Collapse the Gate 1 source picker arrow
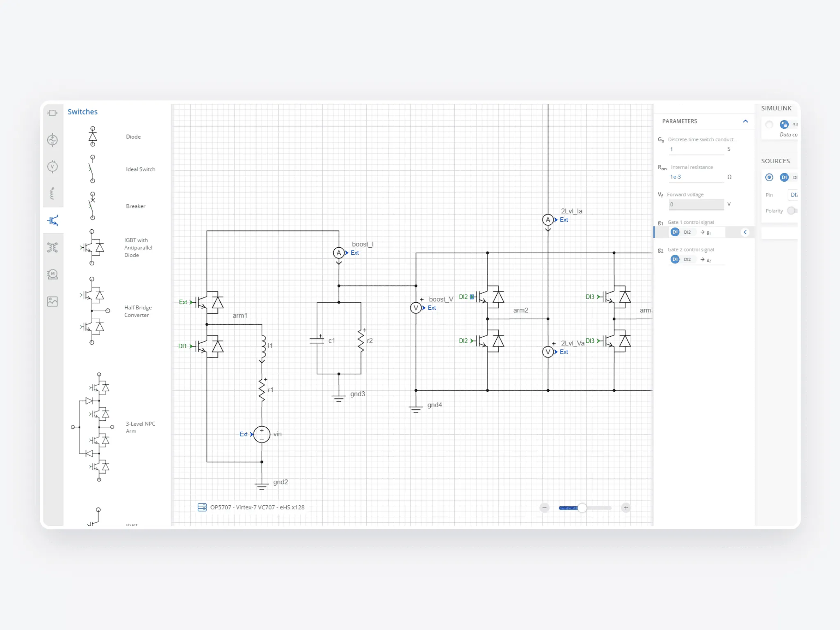Screen dimensions: 840x630 [x=745, y=232]
